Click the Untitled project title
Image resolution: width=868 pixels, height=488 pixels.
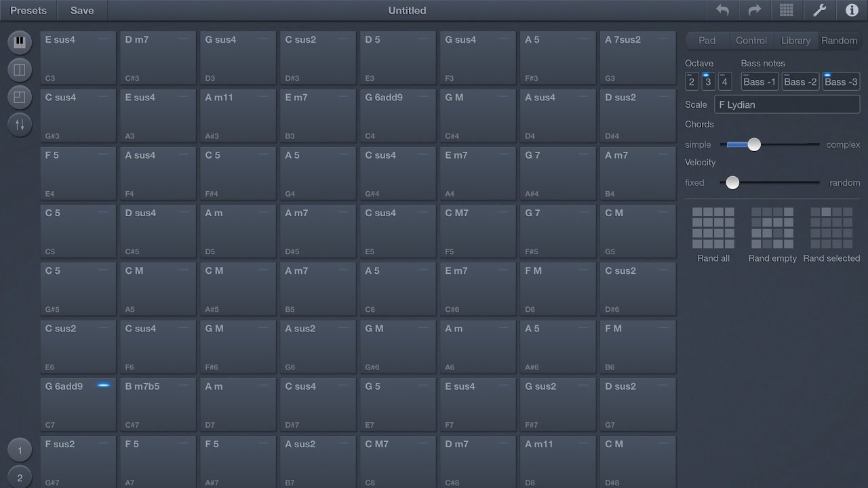(407, 10)
